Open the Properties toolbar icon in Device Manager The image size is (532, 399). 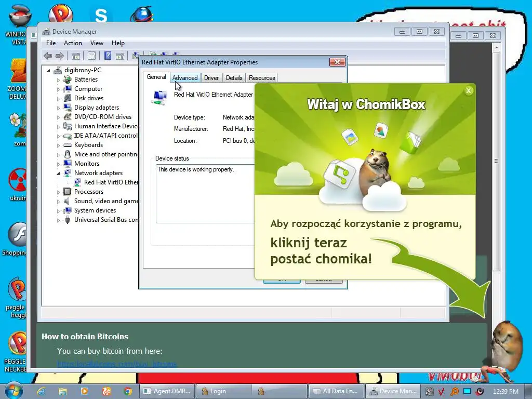click(x=91, y=56)
